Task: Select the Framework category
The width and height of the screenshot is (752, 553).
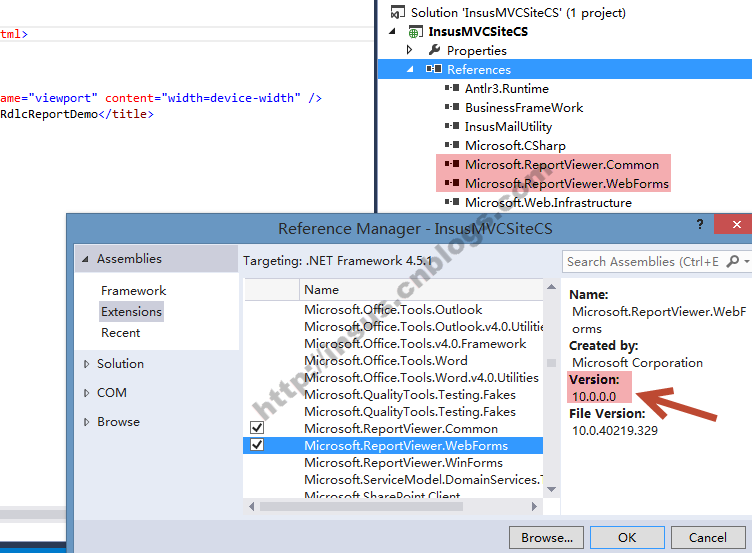Action: [x=133, y=291]
